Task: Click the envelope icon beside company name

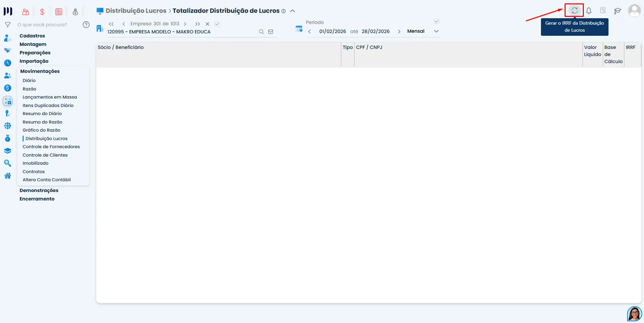Action: [x=271, y=32]
